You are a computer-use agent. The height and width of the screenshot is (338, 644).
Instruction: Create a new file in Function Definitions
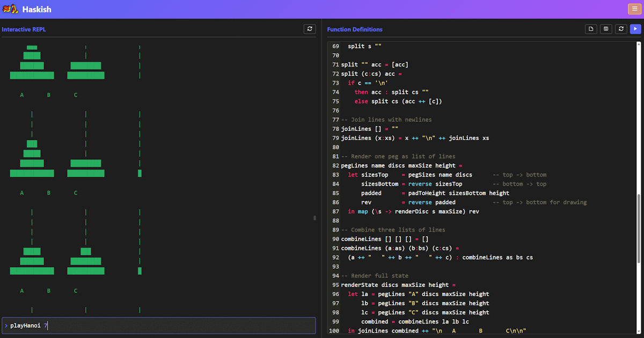pyautogui.click(x=591, y=29)
